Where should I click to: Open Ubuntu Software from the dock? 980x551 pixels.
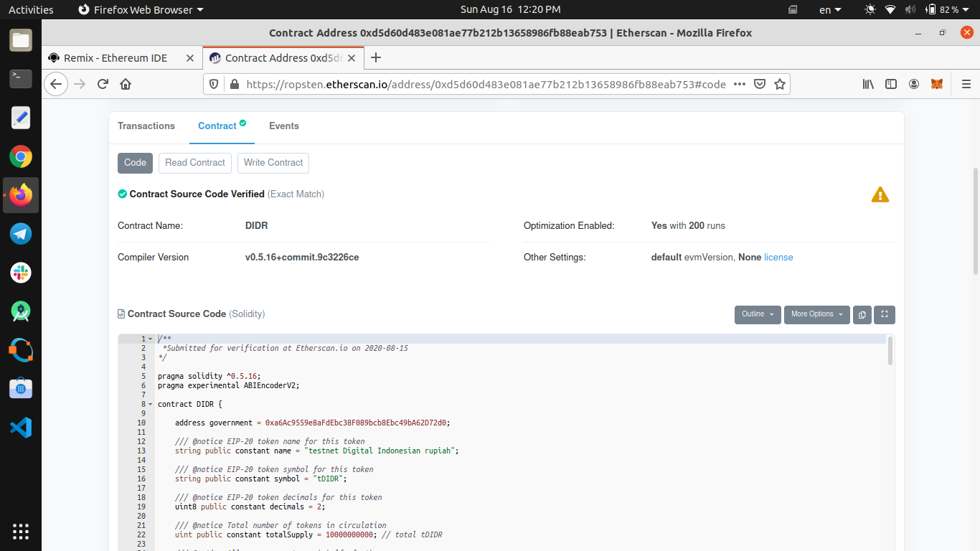21,389
